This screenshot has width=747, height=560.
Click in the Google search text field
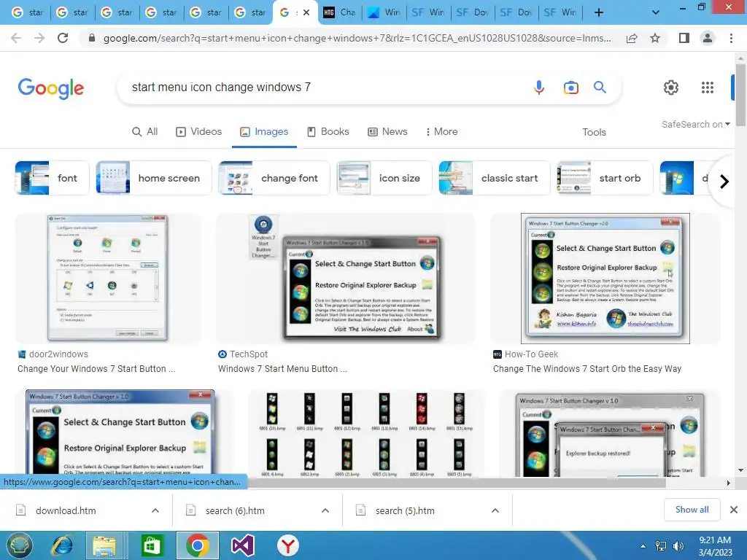click(324, 87)
